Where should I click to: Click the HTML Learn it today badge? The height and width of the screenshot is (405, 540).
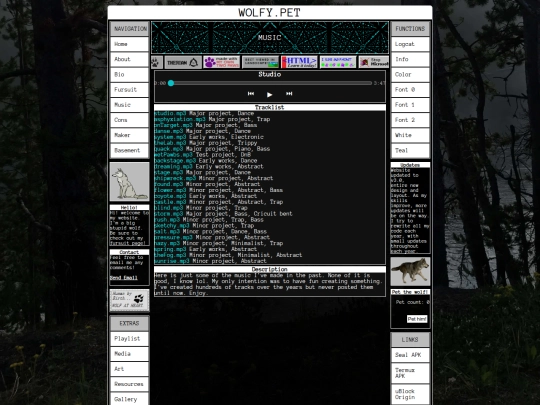tap(299, 62)
